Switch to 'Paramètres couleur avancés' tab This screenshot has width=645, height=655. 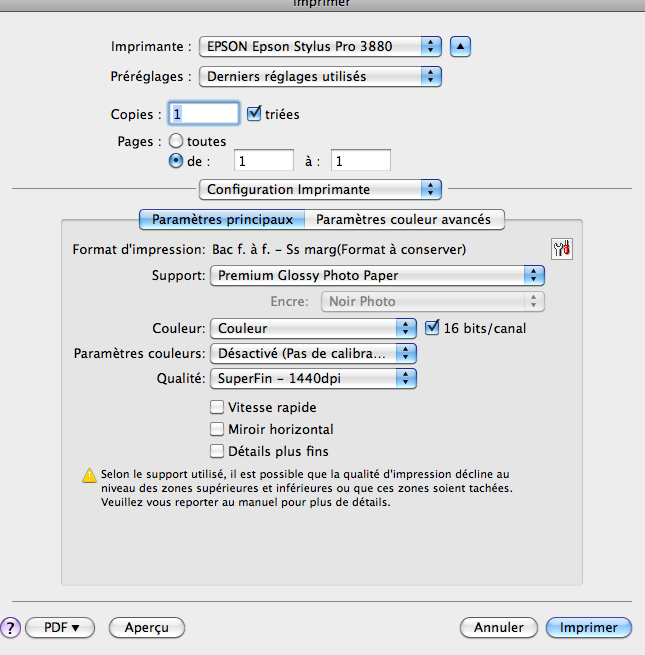404,218
